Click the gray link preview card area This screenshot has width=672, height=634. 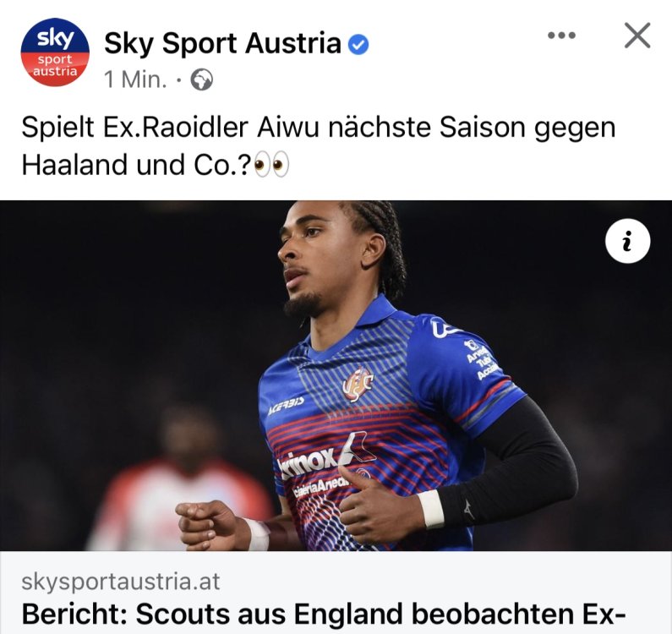point(336,593)
